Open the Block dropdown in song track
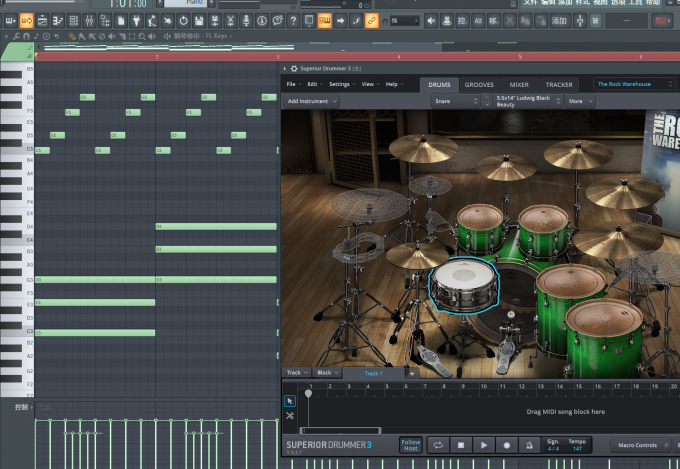Screen dimensions: 680x469 pyautogui.click(x=327, y=373)
